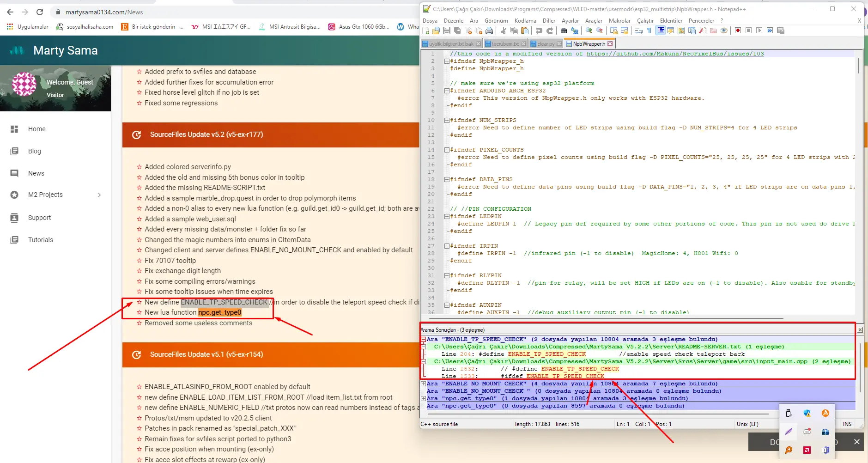Start macro recording with red record icon

[x=738, y=30]
